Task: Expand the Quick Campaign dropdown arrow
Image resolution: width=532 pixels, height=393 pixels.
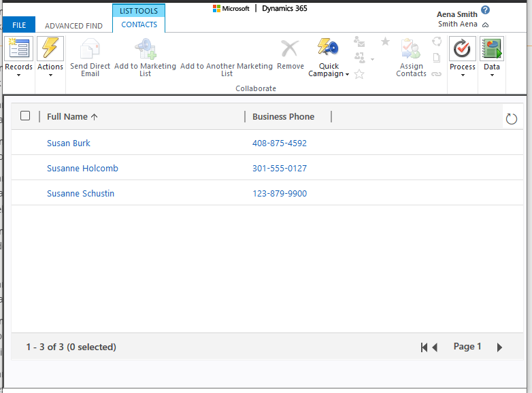Action: pos(347,74)
